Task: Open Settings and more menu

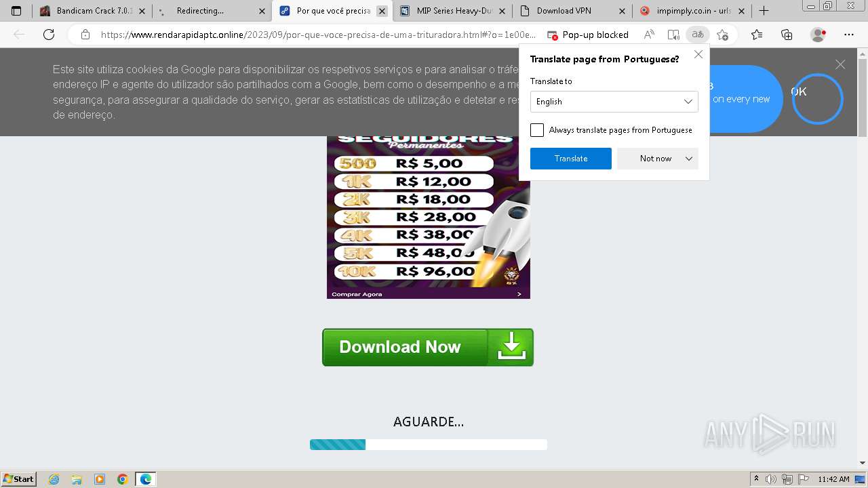Action: click(849, 35)
